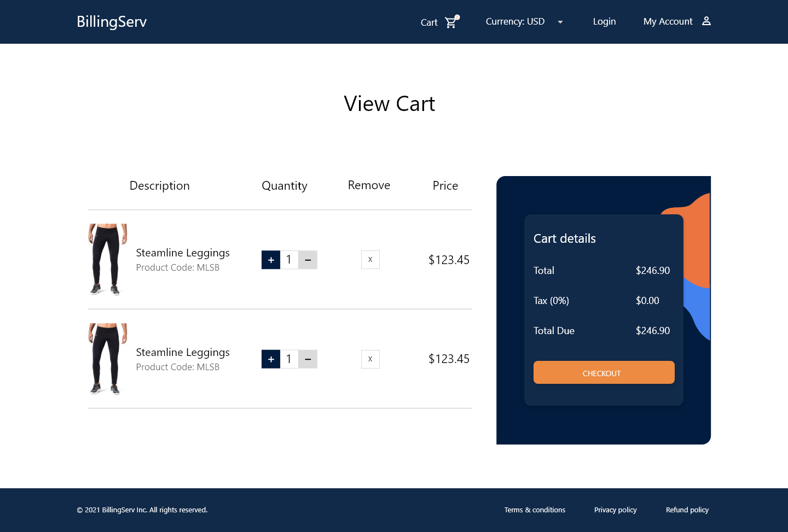Select the $0.00 tax value
Screen dimensions: 788x532
coord(647,301)
